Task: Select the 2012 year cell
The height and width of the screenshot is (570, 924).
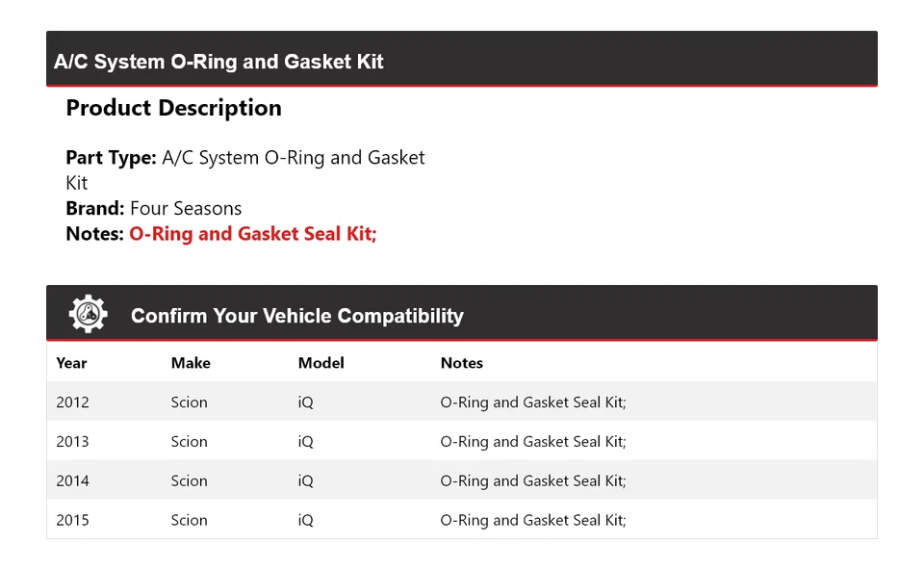Action: click(x=72, y=402)
